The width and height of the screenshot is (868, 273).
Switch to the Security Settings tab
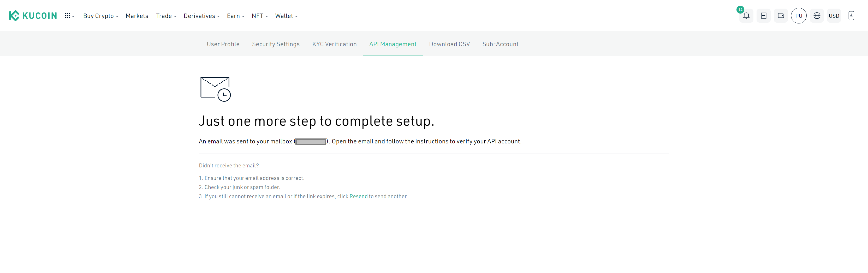click(x=276, y=44)
